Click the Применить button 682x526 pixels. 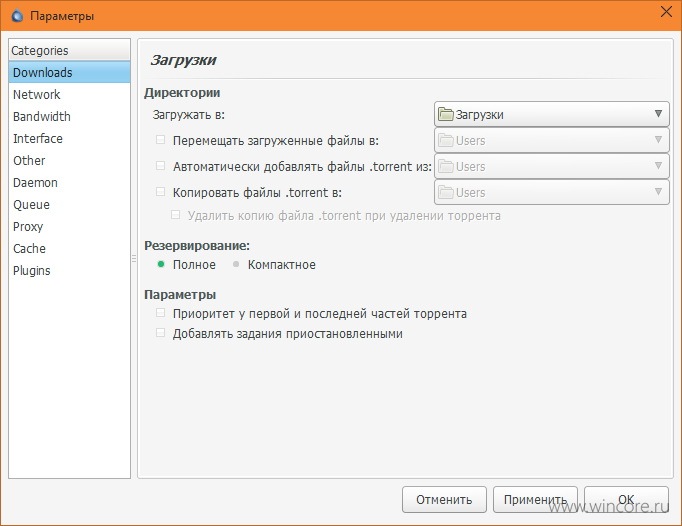tap(535, 499)
